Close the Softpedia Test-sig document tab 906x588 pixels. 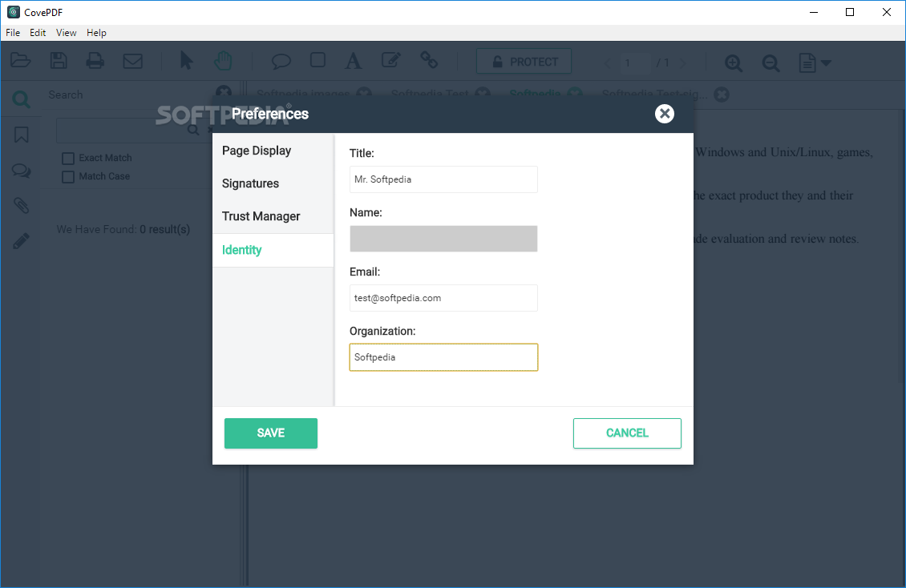(721, 94)
